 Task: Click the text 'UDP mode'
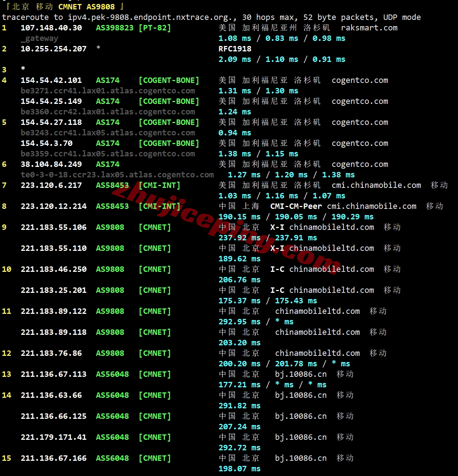402,17
